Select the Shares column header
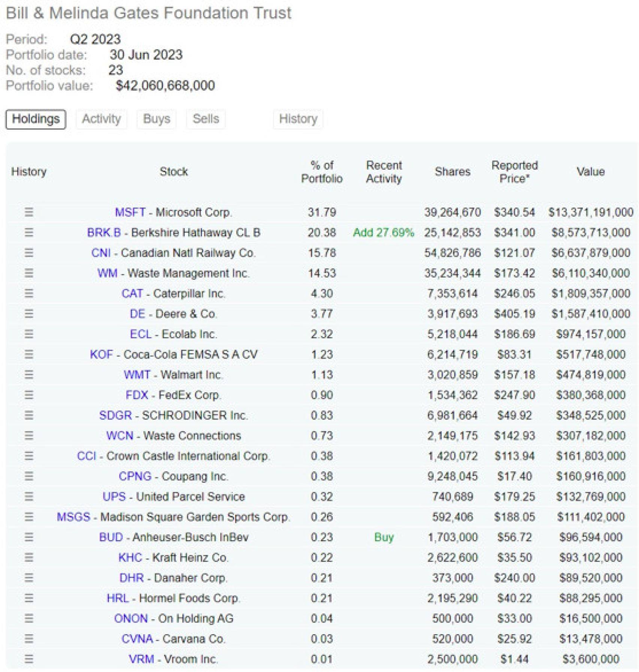Screen dimensions: 639x672 pyautogui.click(x=452, y=172)
